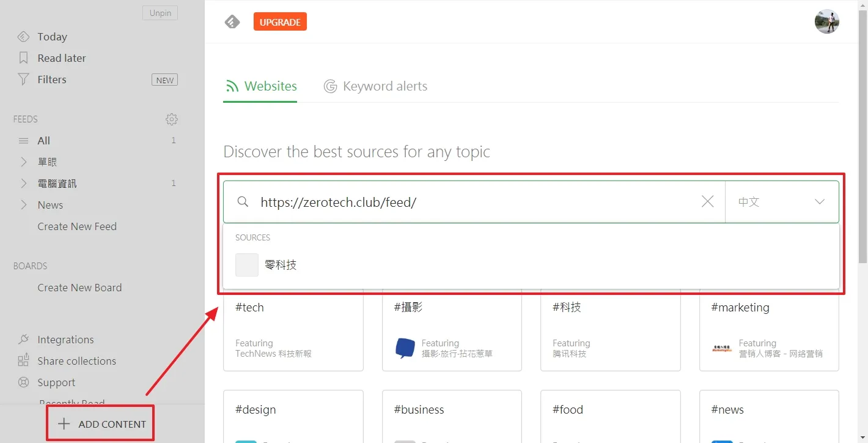Click the UPGRADE button
The image size is (868, 443).
(280, 22)
